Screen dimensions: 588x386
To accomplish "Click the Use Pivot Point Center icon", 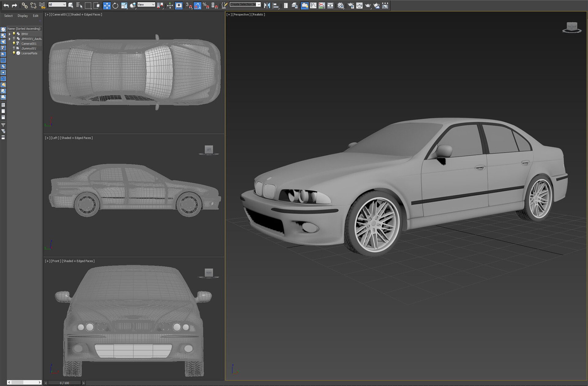I will [x=160, y=6].
